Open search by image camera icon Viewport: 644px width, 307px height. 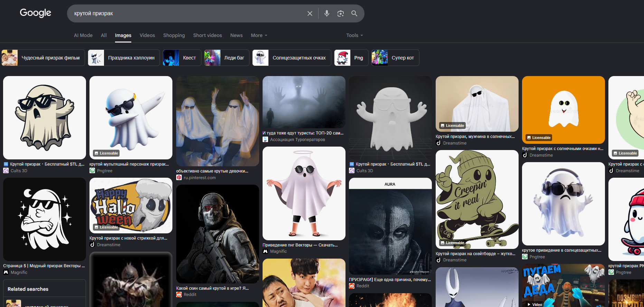coord(341,13)
